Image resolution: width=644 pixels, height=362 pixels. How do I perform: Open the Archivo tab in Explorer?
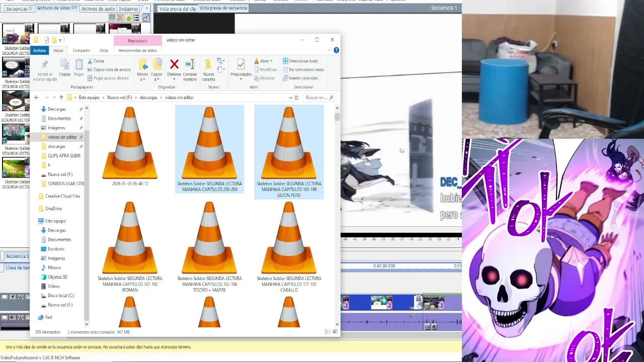39,50
